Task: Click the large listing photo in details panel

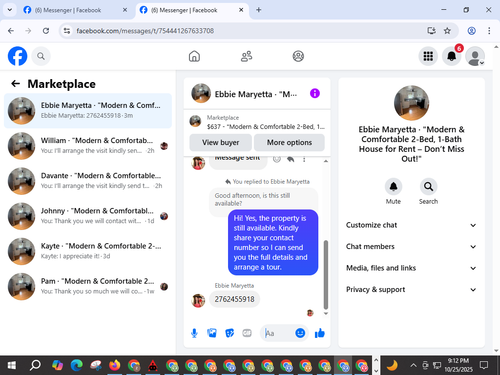Action: [411, 103]
